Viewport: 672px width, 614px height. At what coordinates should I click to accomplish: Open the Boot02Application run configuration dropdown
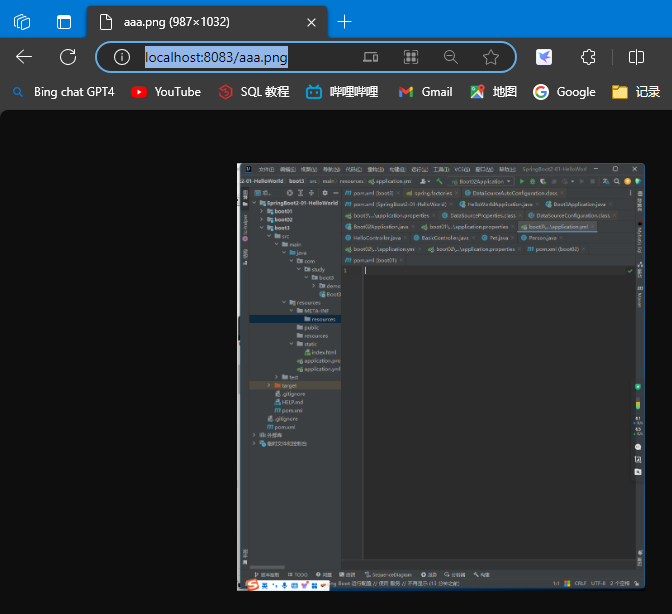click(481, 182)
